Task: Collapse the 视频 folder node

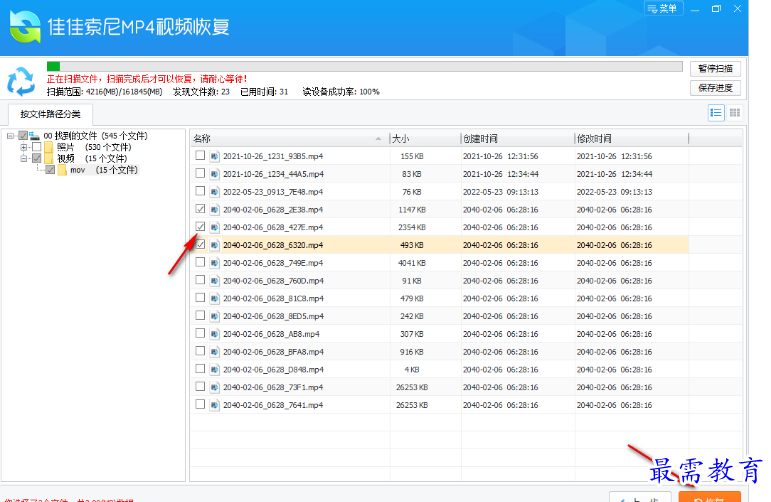Action: (x=23, y=158)
